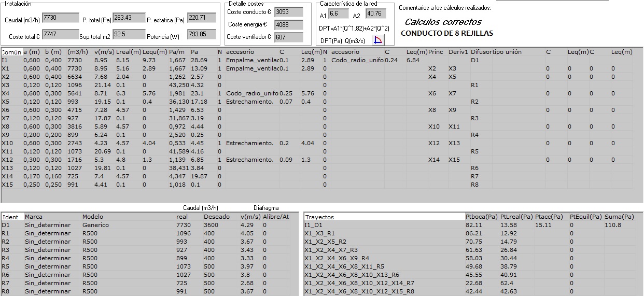Click the Sup.total m2 field
This screenshot has width=644, height=296.
pos(129,35)
